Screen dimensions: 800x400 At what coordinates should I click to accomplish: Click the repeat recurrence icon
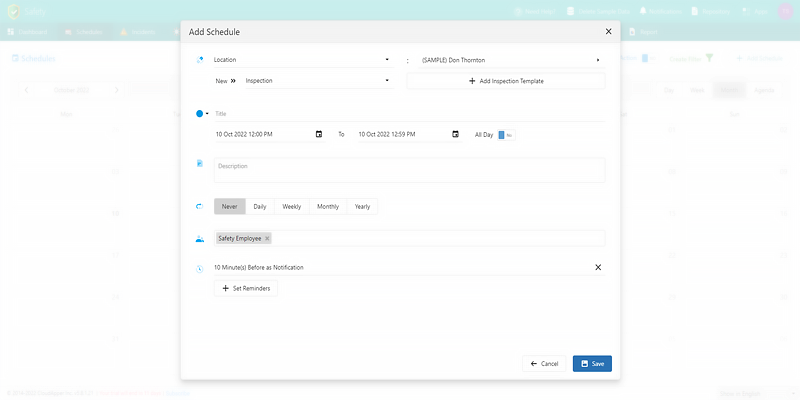(x=200, y=207)
